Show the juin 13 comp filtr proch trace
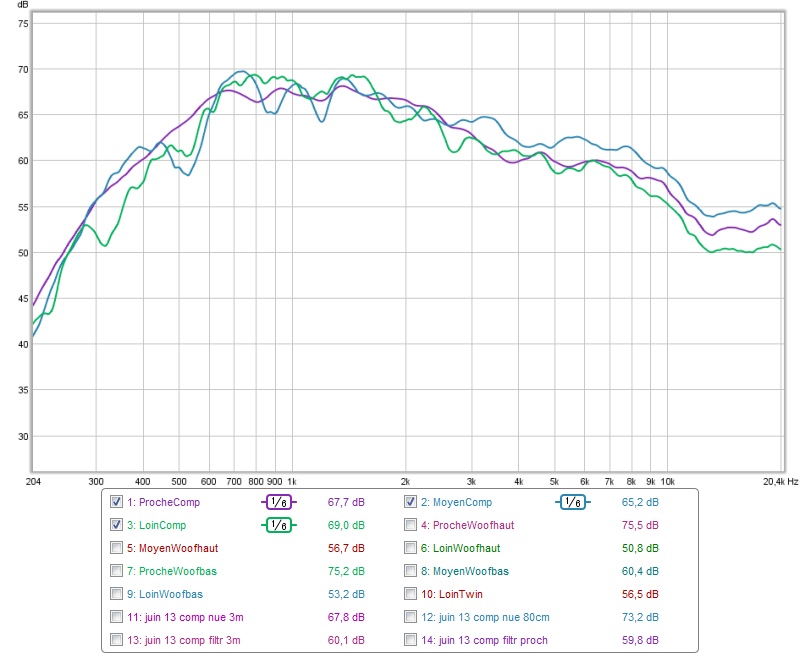 pos(411,640)
